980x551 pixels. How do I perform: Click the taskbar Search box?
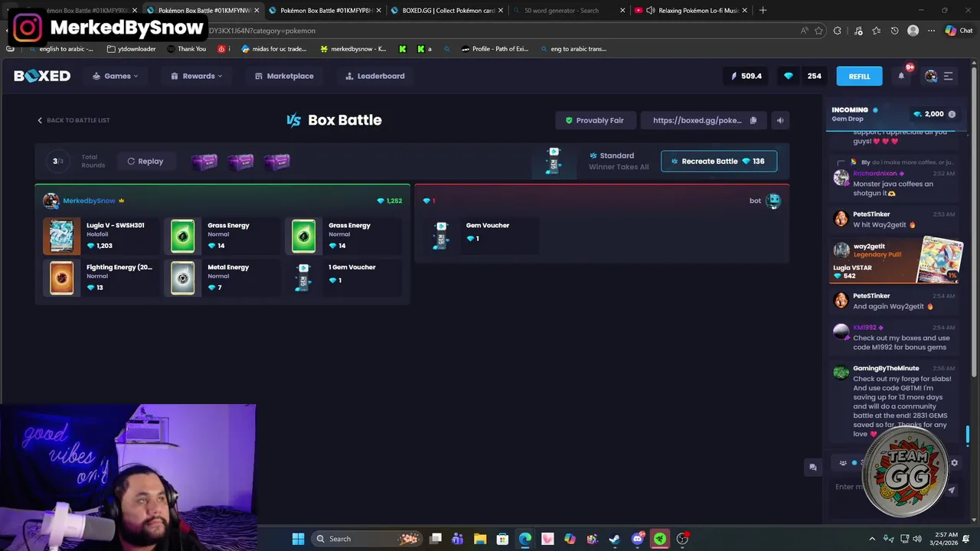coord(365,539)
